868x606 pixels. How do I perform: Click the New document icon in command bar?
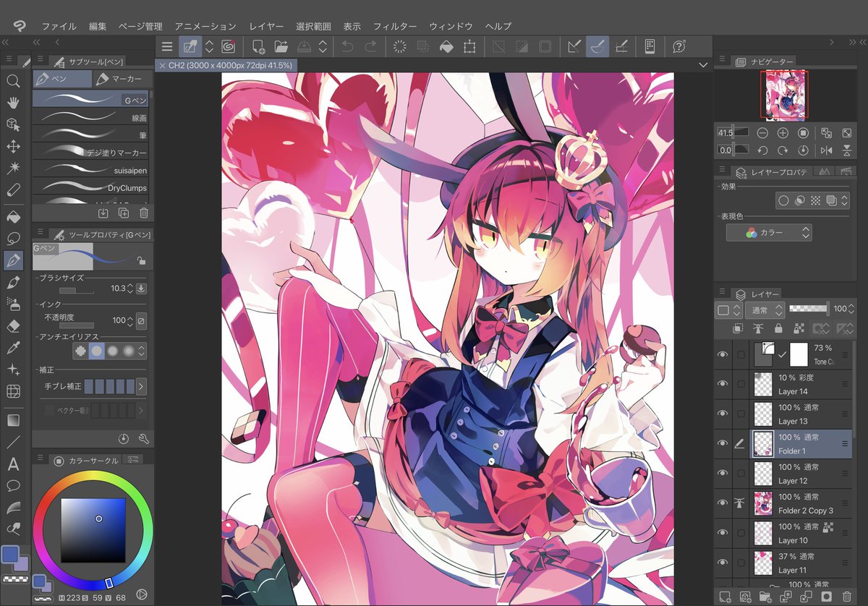(x=258, y=46)
